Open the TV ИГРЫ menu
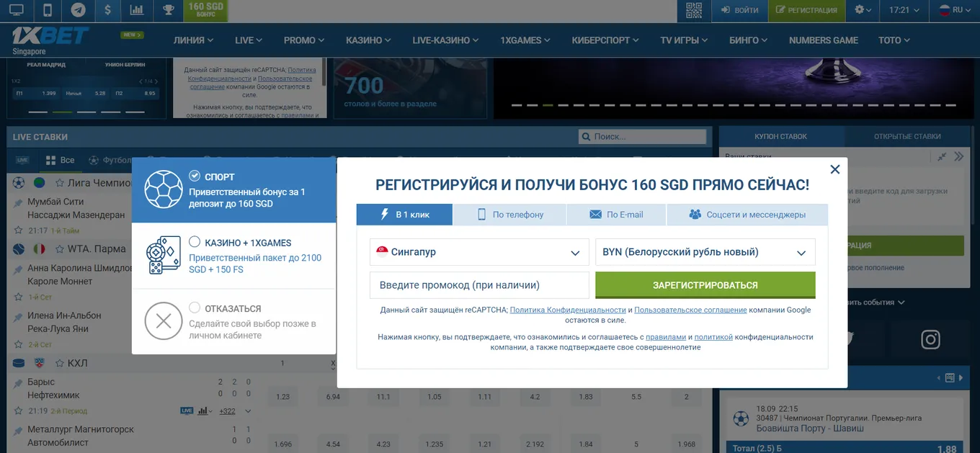This screenshot has width=980, height=453. click(684, 40)
